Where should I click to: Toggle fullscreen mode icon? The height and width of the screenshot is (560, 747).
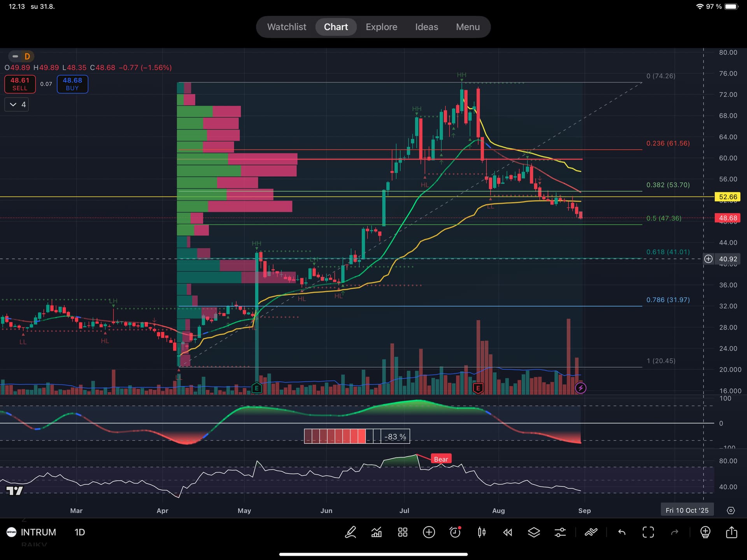pyautogui.click(x=648, y=532)
